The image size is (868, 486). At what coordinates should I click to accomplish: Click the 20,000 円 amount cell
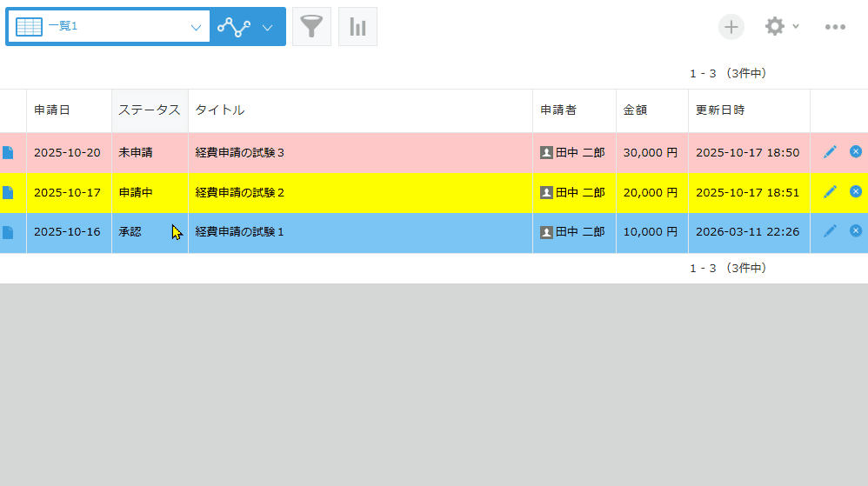pos(651,193)
